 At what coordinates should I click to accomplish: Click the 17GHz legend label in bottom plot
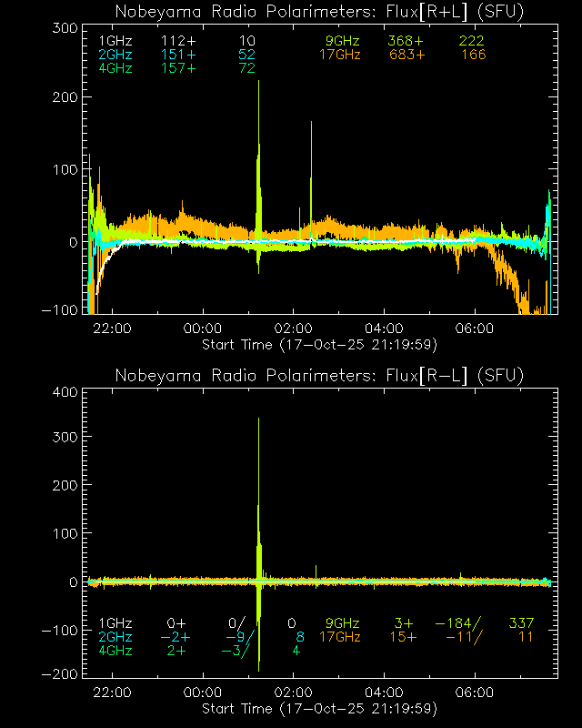tap(339, 637)
